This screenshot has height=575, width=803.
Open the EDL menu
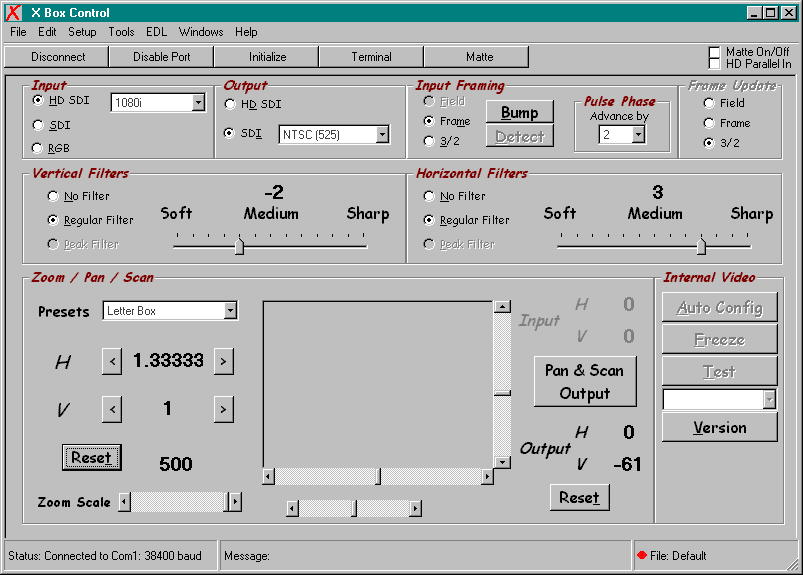click(x=156, y=32)
